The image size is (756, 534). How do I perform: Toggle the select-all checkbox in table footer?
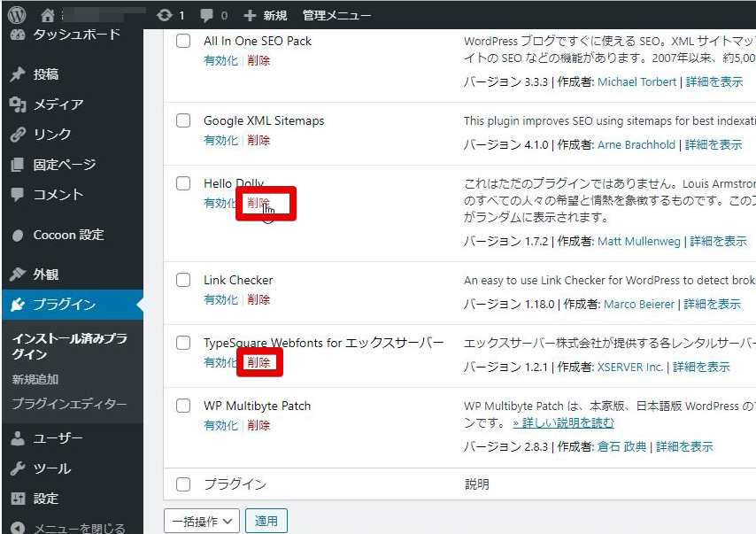coord(183,484)
